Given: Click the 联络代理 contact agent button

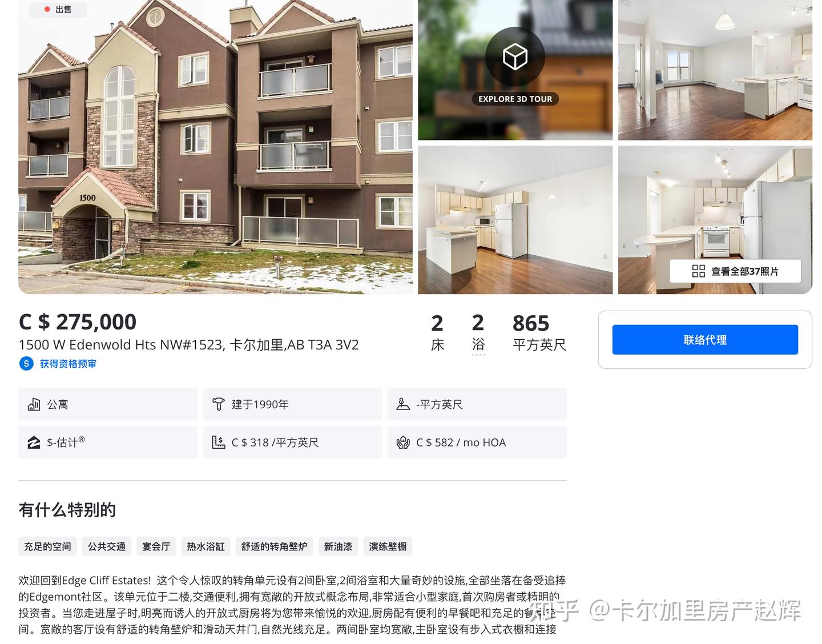Looking at the screenshot, I should tap(705, 340).
